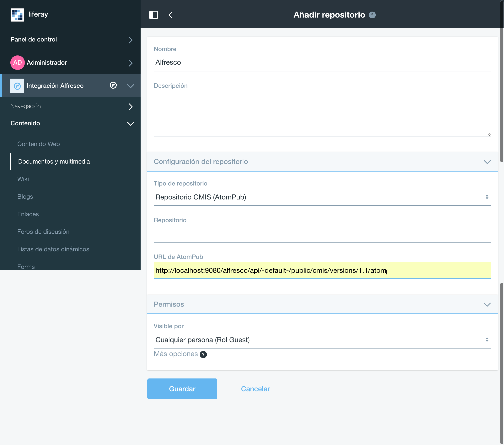Open Wiki in sidebar

(x=23, y=179)
